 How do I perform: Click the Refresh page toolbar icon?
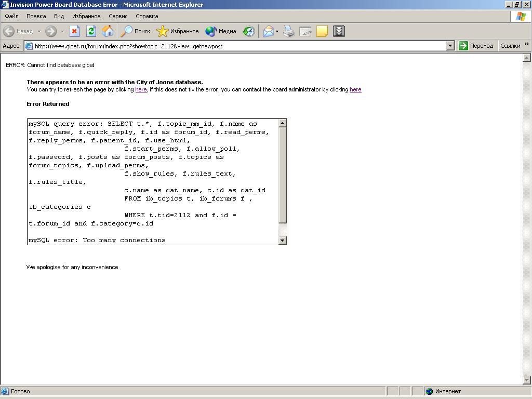point(91,31)
